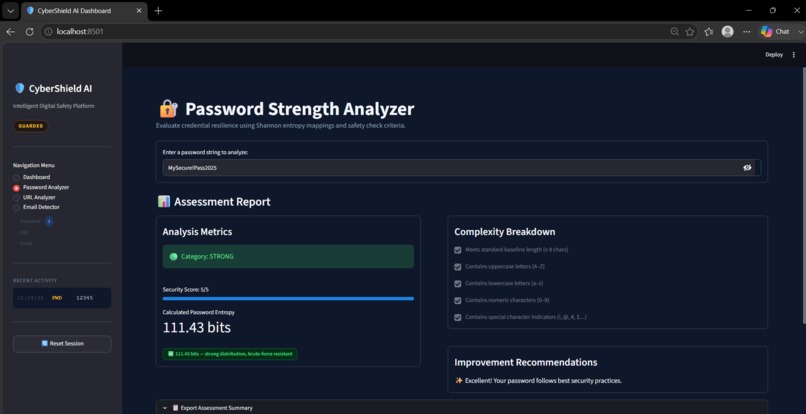Open Streamlit main menu kebab icon
The image size is (806, 414).
tap(794, 55)
